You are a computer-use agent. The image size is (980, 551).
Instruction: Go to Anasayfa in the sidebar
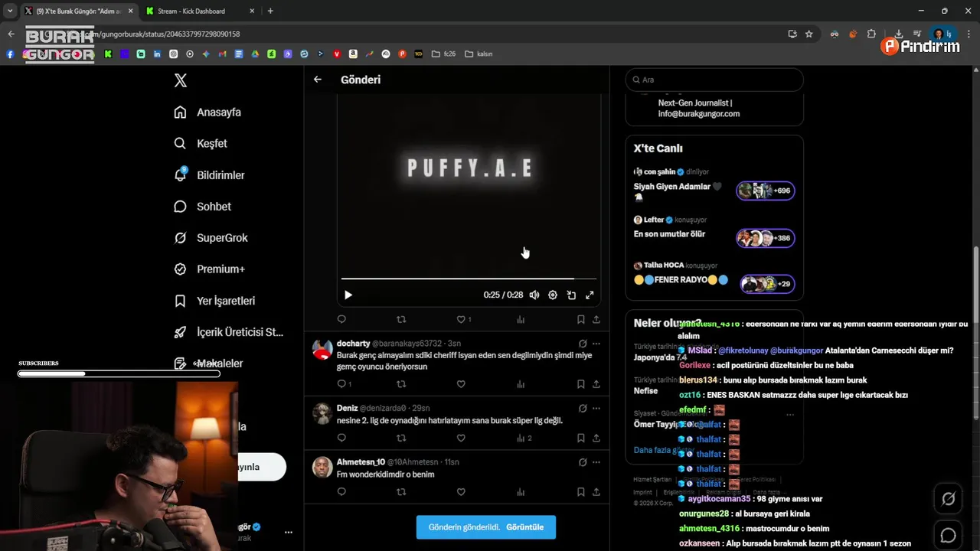pos(207,112)
